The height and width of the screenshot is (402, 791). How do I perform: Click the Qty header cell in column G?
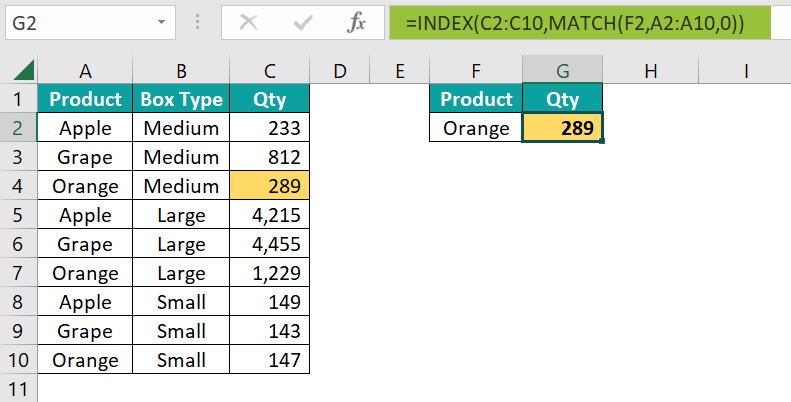562,98
